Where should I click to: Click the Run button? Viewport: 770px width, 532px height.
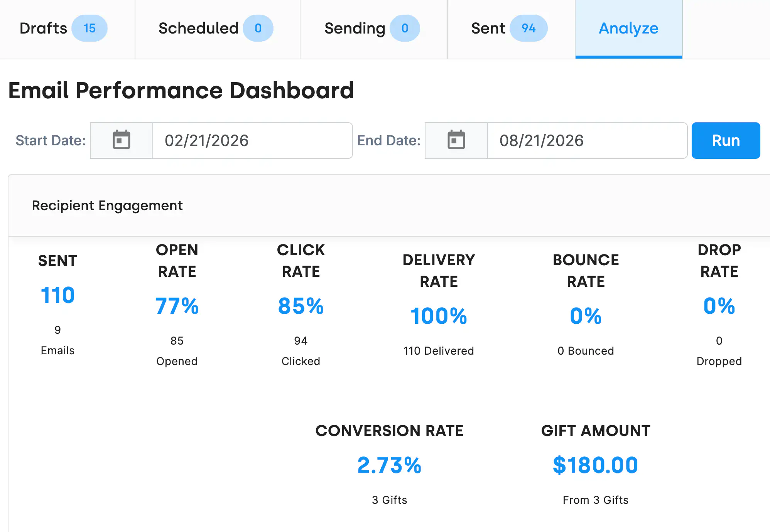coord(726,140)
